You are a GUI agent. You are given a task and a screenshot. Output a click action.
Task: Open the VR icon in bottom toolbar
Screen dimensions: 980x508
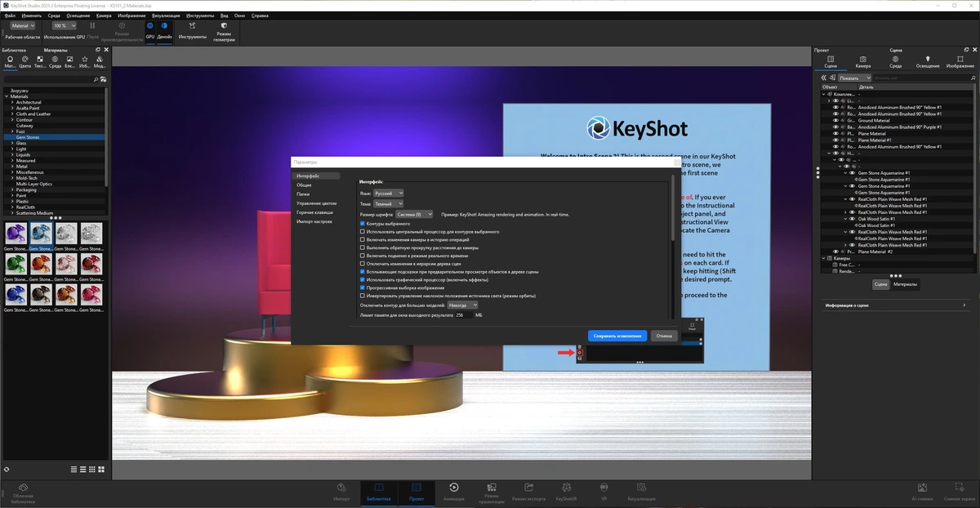(x=604, y=492)
